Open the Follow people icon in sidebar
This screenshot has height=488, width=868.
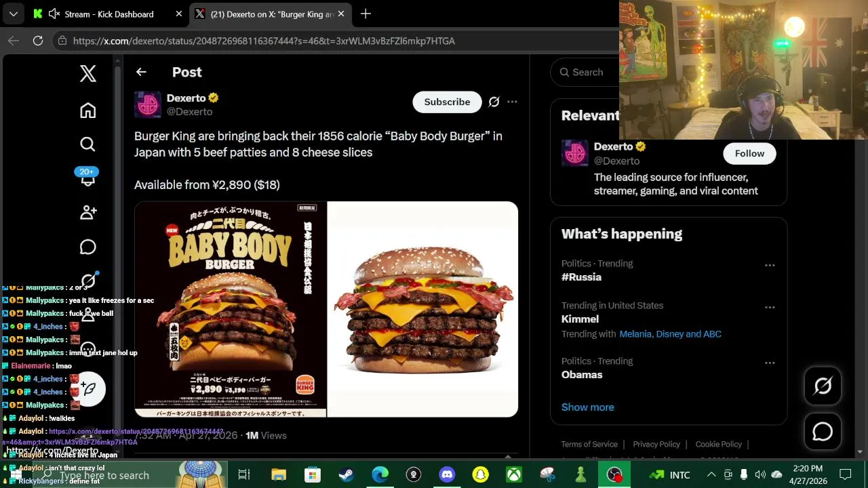coord(88,212)
